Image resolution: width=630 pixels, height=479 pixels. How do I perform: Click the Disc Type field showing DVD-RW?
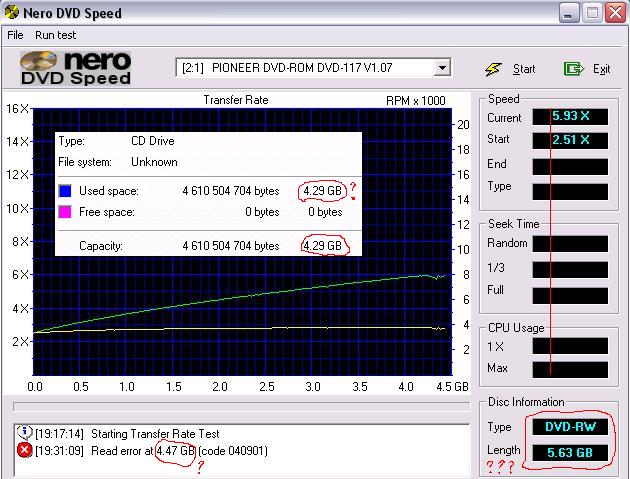pyautogui.click(x=570, y=428)
